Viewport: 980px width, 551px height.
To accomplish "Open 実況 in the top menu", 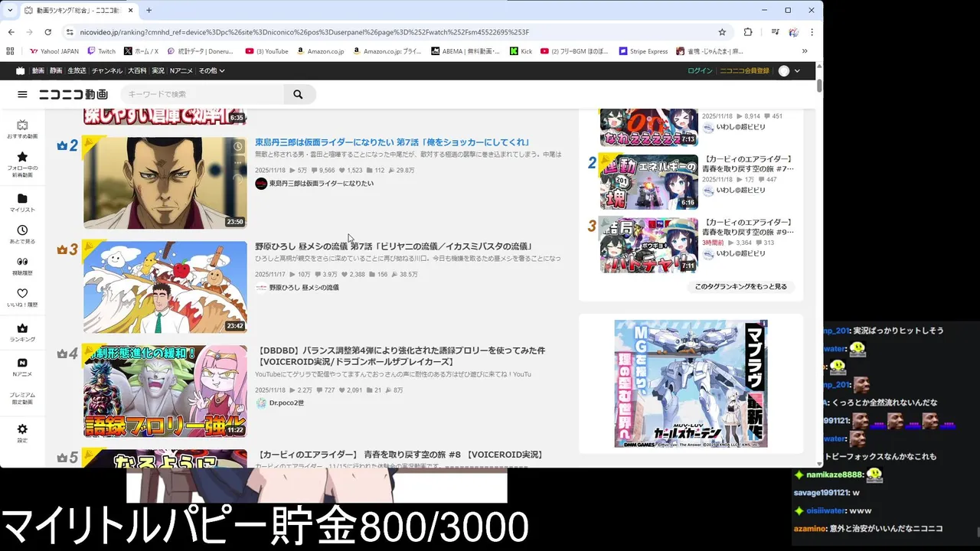I will (x=158, y=70).
